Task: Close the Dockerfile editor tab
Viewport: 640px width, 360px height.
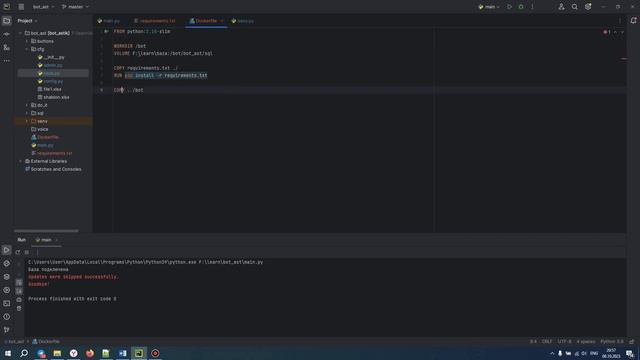Action: pyautogui.click(x=222, y=21)
